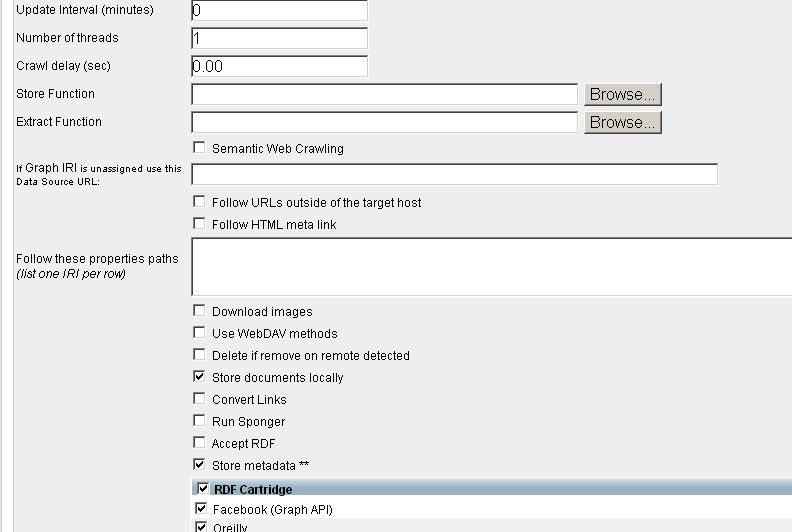This screenshot has width=792, height=532.
Task: Click the Crawl delay input field
Action: click(279, 66)
